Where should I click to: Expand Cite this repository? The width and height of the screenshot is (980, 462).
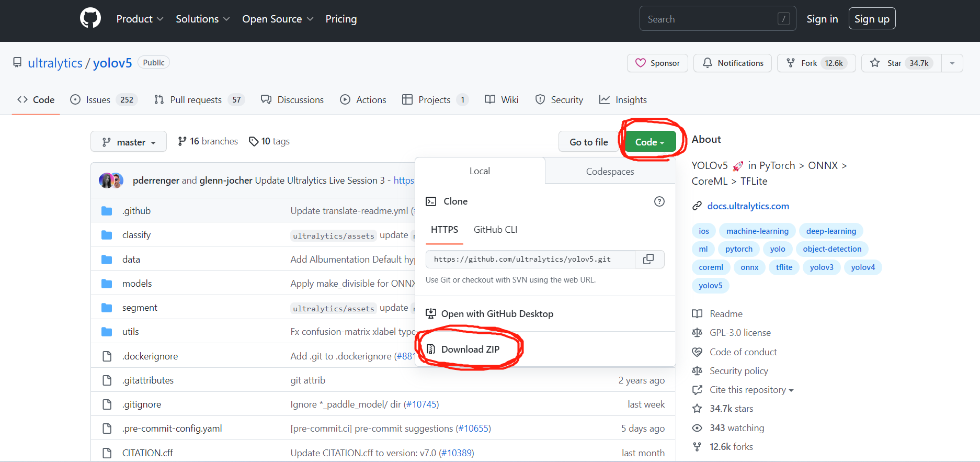coord(751,390)
